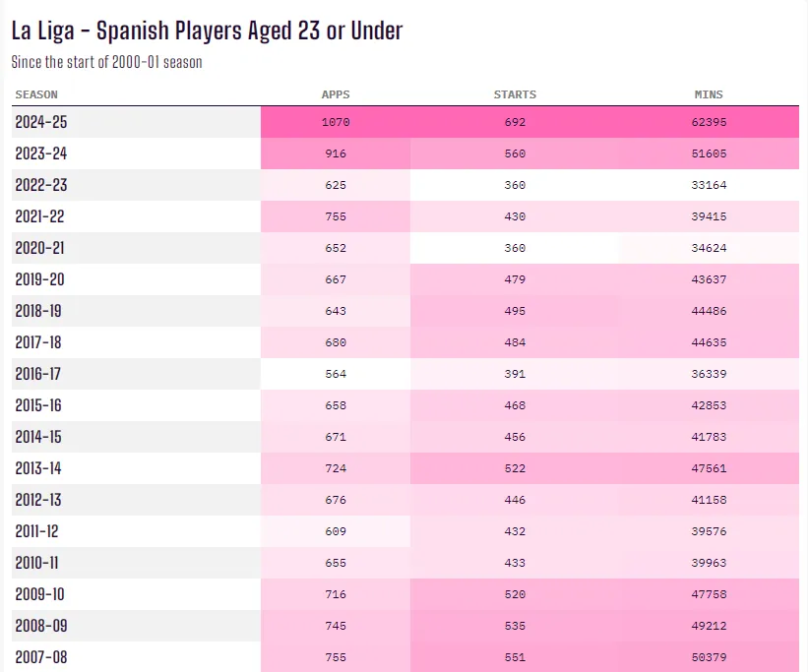Click the 495 starts cell for 2018-19
Image resolution: width=808 pixels, height=672 pixels.
(x=515, y=311)
